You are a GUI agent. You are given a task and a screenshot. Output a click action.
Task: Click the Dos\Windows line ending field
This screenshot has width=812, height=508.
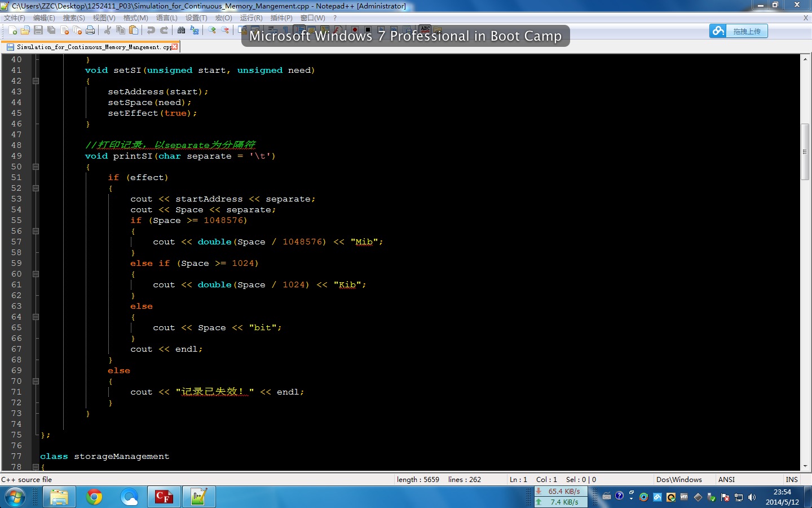coord(679,479)
